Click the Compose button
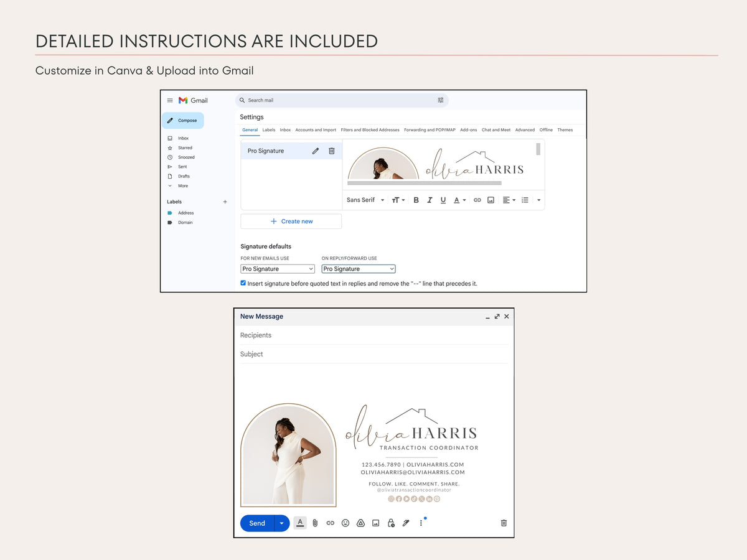 tap(183, 121)
